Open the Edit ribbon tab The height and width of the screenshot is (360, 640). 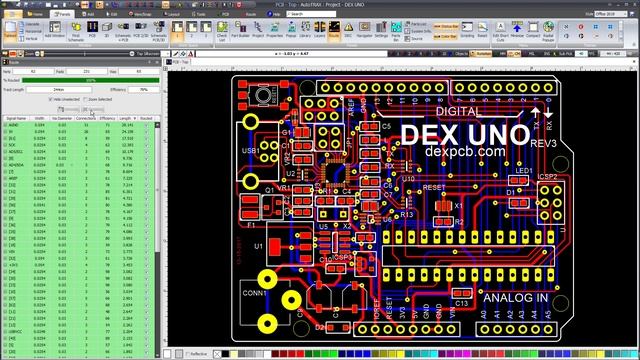click(x=111, y=14)
